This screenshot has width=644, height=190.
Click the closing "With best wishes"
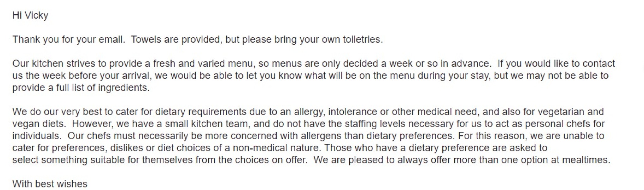[50, 184]
